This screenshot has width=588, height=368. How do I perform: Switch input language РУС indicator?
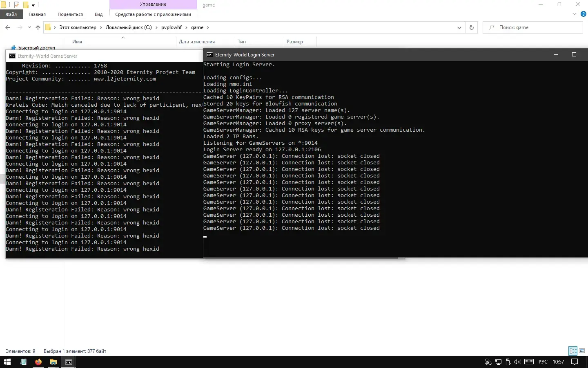click(543, 362)
